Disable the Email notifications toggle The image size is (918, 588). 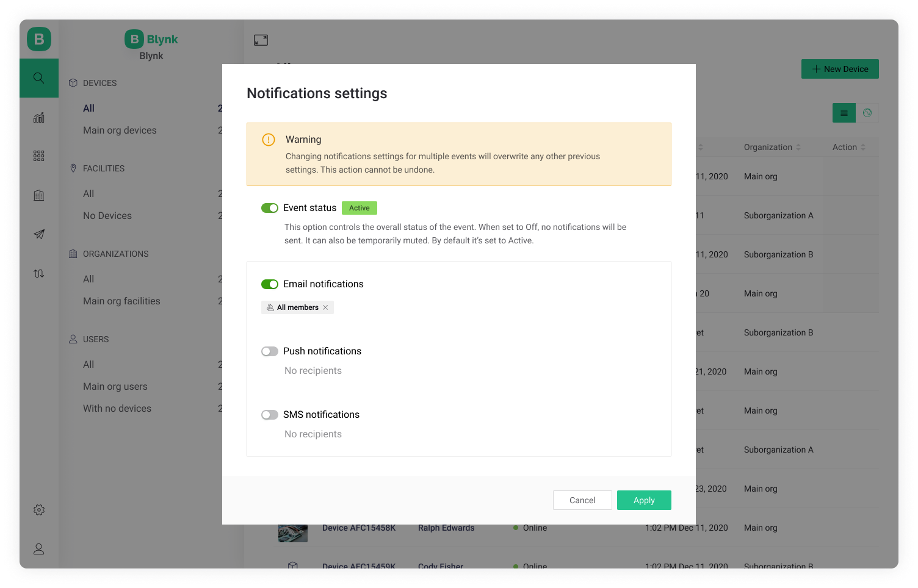coord(270,284)
